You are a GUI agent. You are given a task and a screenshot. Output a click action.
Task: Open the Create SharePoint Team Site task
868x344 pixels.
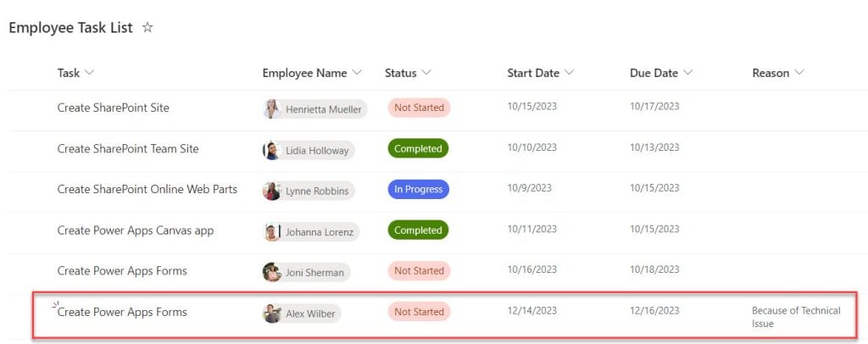(128, 149)
